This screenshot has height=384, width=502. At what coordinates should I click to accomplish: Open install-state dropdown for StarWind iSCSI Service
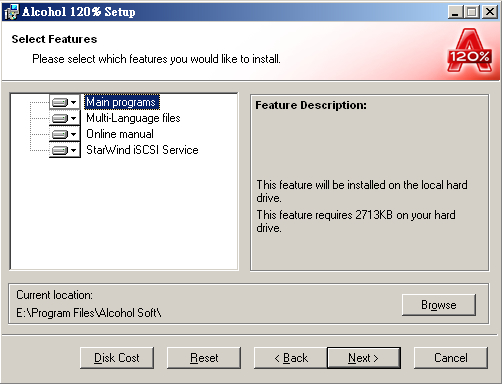coord(65,150)
